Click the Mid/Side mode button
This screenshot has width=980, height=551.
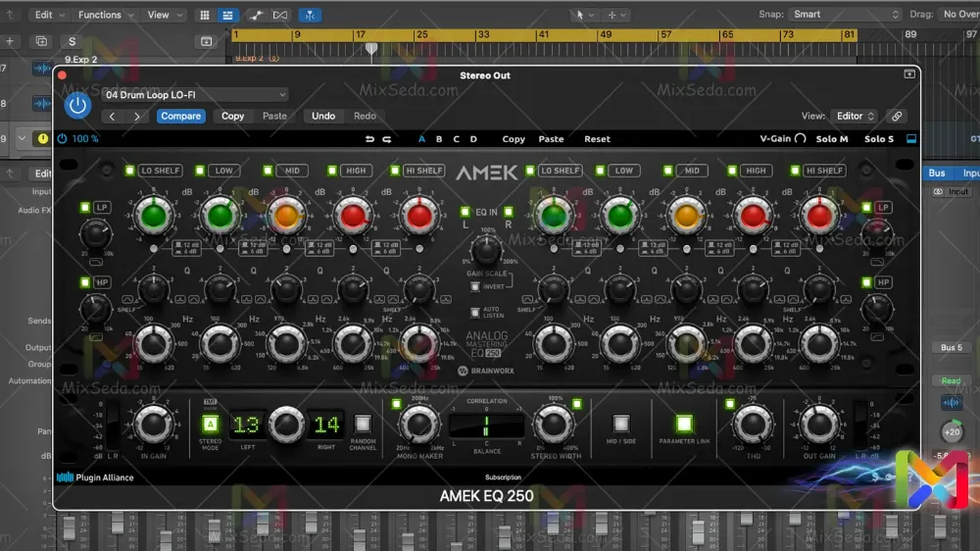pos(620,425)
